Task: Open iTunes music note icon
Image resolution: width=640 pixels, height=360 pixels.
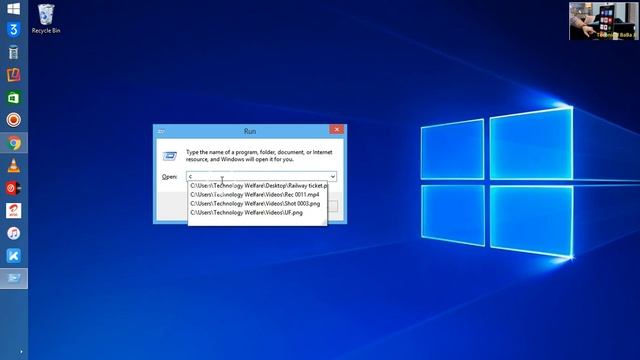Action: coord(13,233)
